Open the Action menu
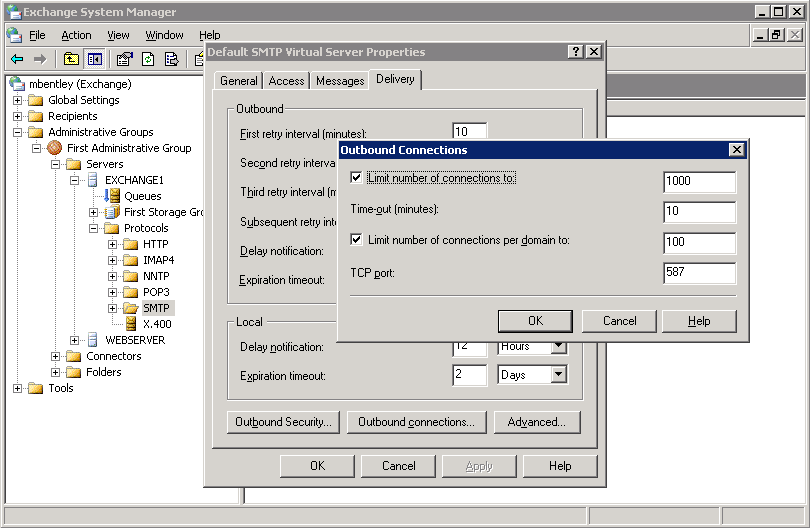Viewport: 810px width, 528px height. (x=76, y=35)
